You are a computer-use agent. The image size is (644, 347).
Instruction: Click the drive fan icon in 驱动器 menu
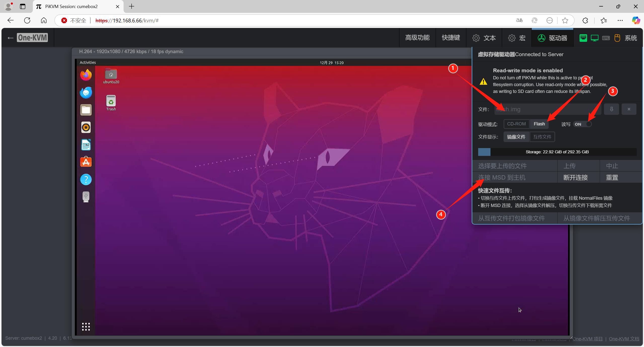click(541, 38)
